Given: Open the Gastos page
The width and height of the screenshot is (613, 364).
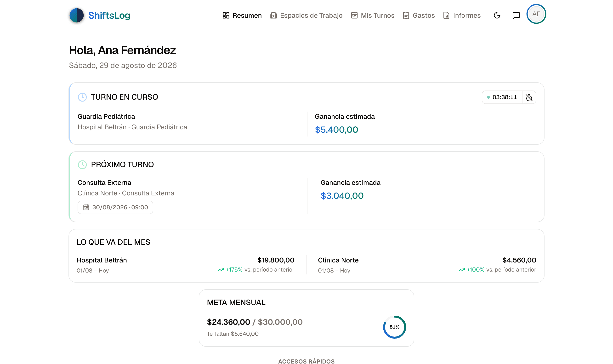Looking at the screenshot, I should [x=419, y=16].
